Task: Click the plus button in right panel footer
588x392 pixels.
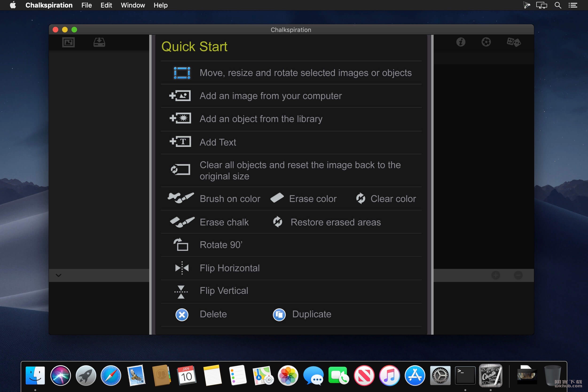Action: [x=496, y=275]
